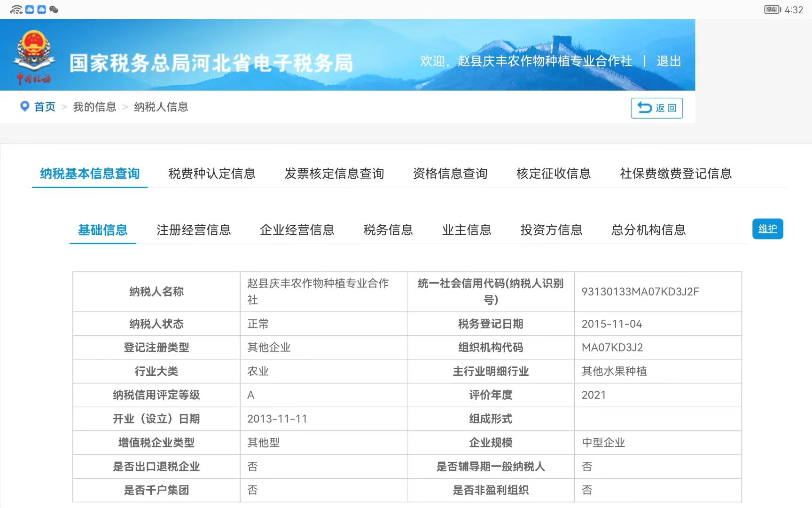This screenshot has height=508, width=812.
Task: Go to 首页 breadcrumb link
Action: point(45,107)
